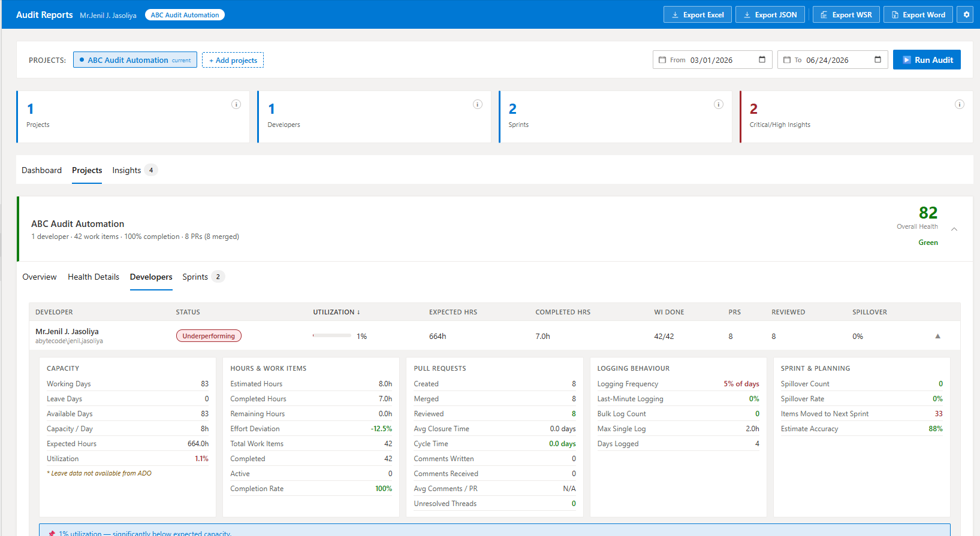The width and height of the screenshot is (980, 536).
Task: Click the 82 Overall Health score
Action: pos(928,213)
